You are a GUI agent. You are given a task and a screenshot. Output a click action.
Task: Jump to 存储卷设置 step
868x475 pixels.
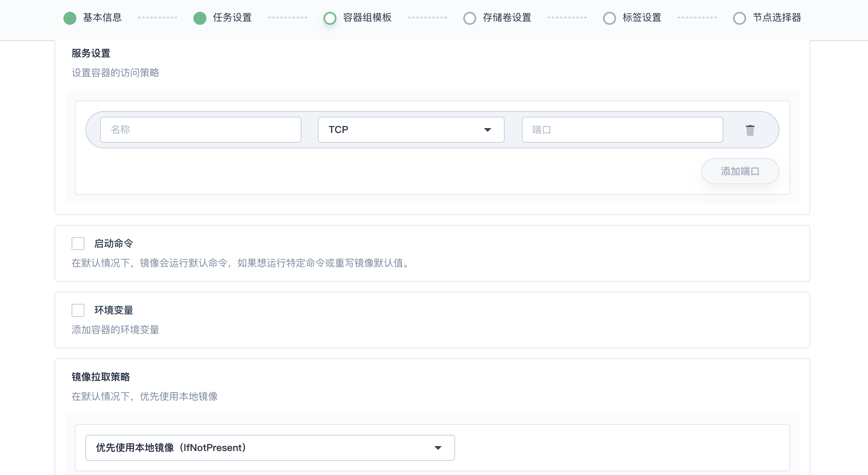497,18
